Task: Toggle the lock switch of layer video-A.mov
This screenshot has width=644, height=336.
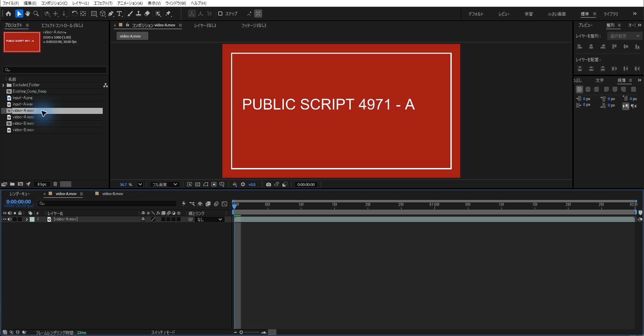Action: click(x=20, y=219)
